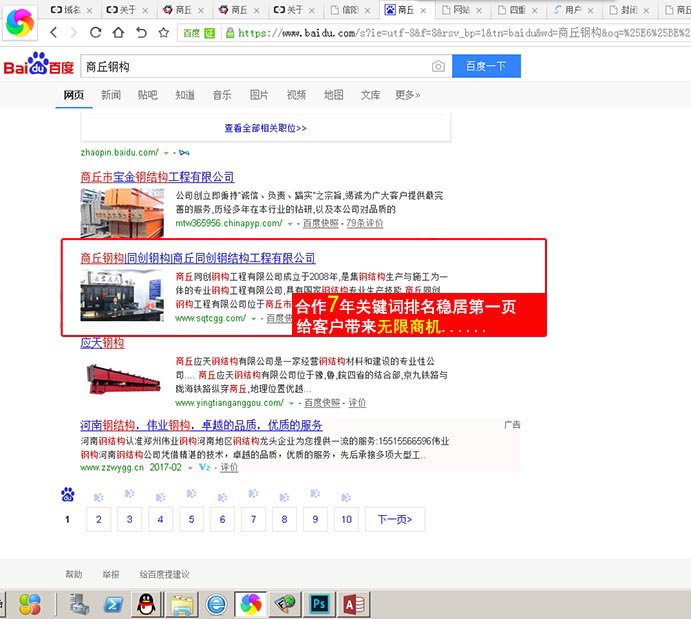Screen dimensions: 691x619
Task: Bookmark the page with star icon
Action: click(164, 32)
